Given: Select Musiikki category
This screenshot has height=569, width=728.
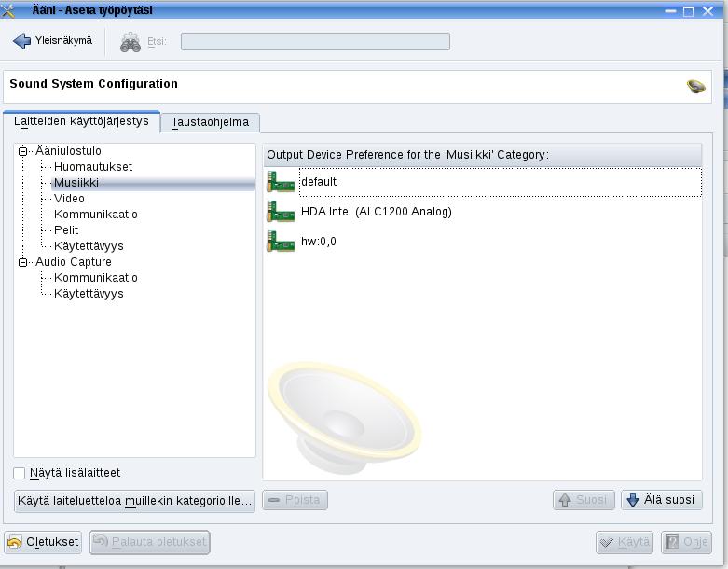Looking at the screenshot, I should (x=76, y=183).
